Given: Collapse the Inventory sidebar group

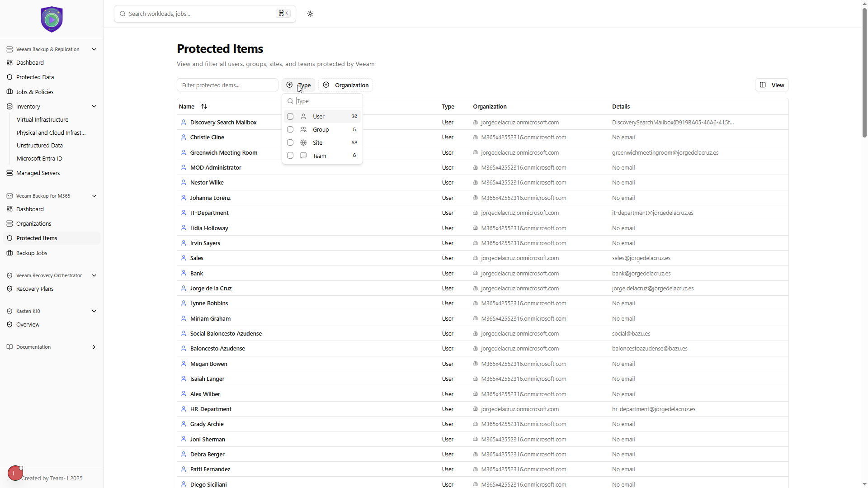Looking at the screenshot, I should point(94,107).
